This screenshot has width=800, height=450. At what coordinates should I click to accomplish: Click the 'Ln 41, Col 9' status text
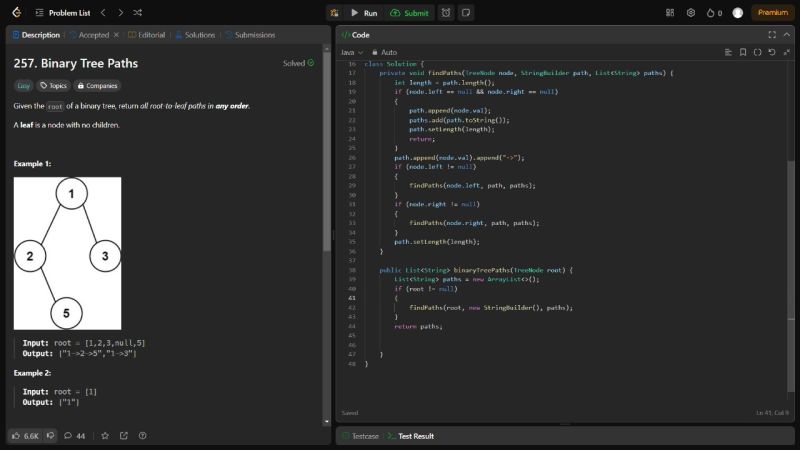pyautogui.click(x=772, y=413)
